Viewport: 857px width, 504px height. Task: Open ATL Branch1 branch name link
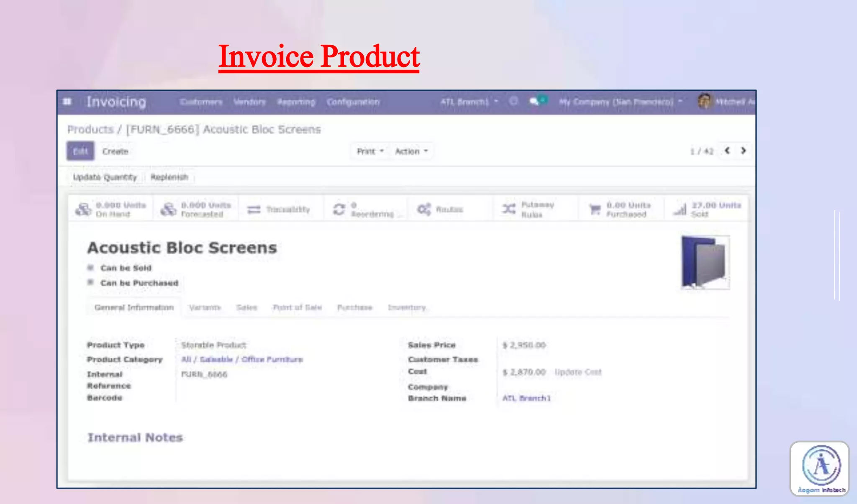click(x=526, y=398)
